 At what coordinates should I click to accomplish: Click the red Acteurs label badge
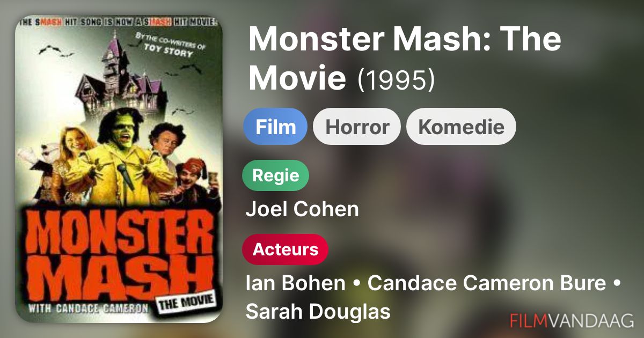coord(285,249)
